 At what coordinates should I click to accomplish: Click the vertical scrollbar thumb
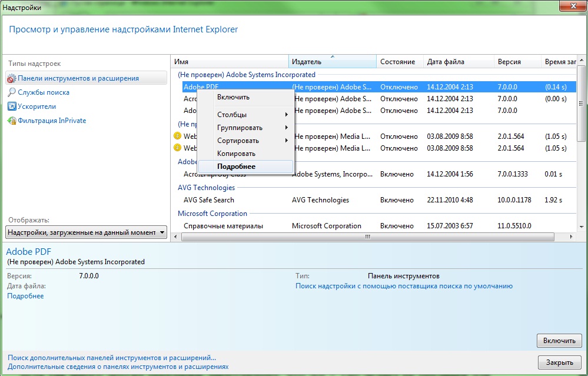[x=582, y=104]
